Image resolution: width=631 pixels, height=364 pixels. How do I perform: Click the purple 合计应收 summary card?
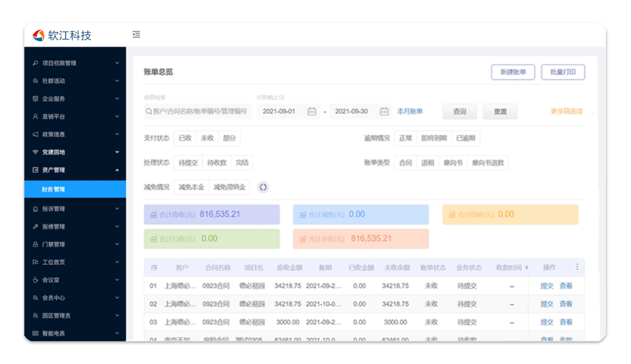[212, 214]
